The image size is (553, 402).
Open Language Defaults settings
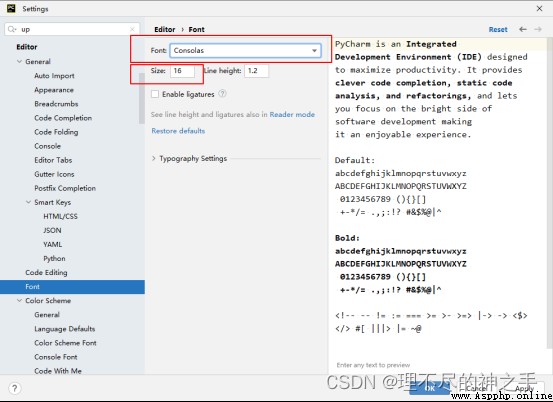click(x=65, y=329)
